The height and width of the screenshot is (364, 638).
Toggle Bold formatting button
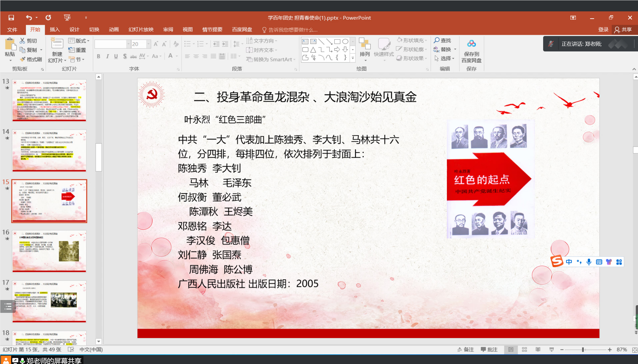tap(99, 56)
